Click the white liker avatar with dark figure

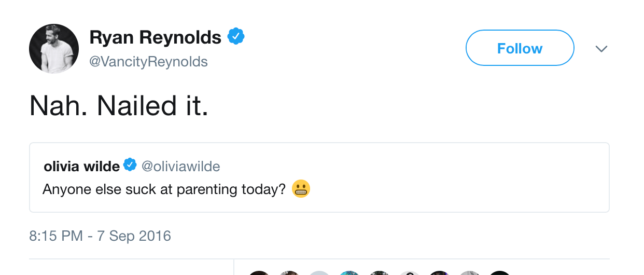coord(410,272)
